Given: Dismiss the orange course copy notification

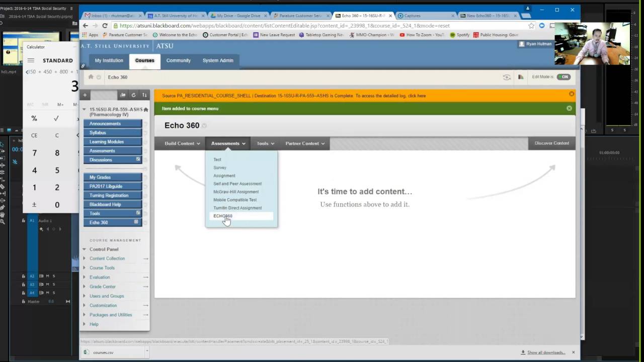Looking at the screenshot, I should click(x=572, y=94).
